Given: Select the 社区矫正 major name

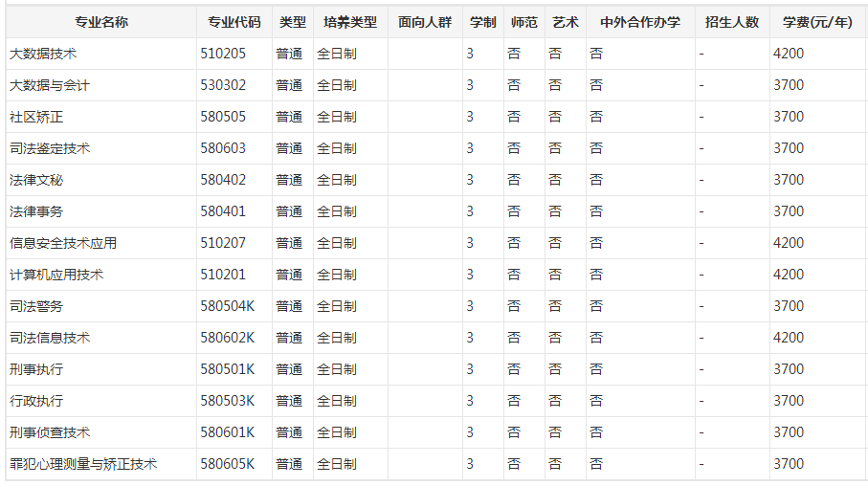Looking at the screenshot, I should click(x=36, y=117).
